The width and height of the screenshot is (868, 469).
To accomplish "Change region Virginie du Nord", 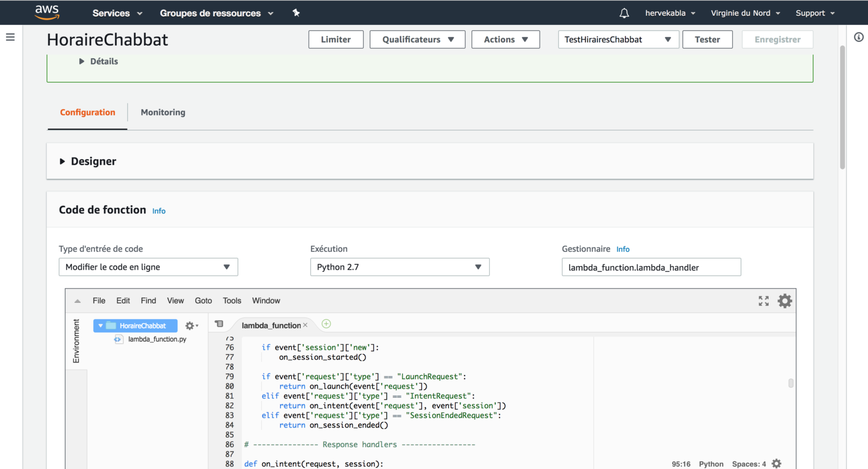I will click(745, 13).
